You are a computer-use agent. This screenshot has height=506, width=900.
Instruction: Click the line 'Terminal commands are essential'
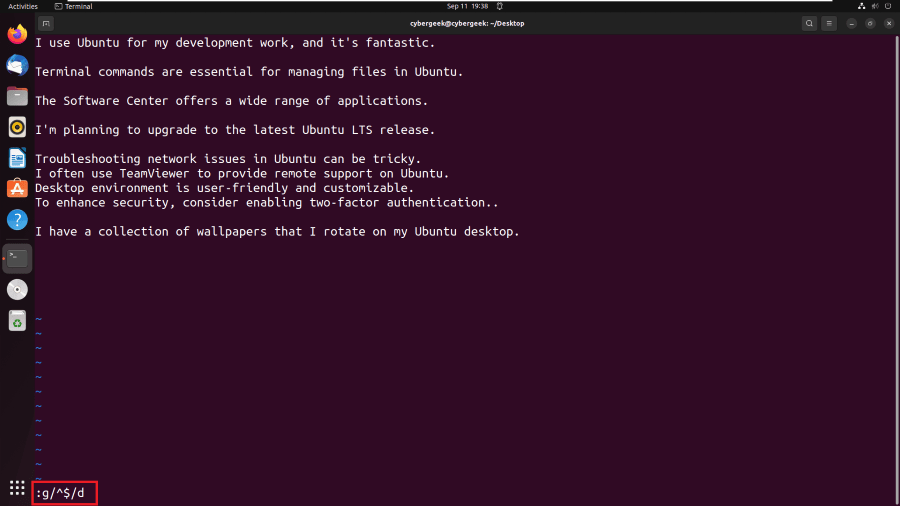tap(249, 72)
